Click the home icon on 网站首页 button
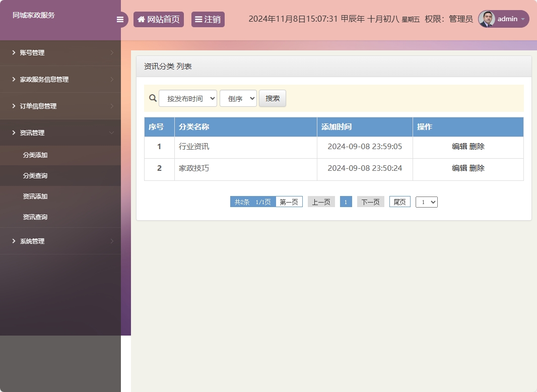This screenshot has height=392, width=537. click(x=141, y=19)
